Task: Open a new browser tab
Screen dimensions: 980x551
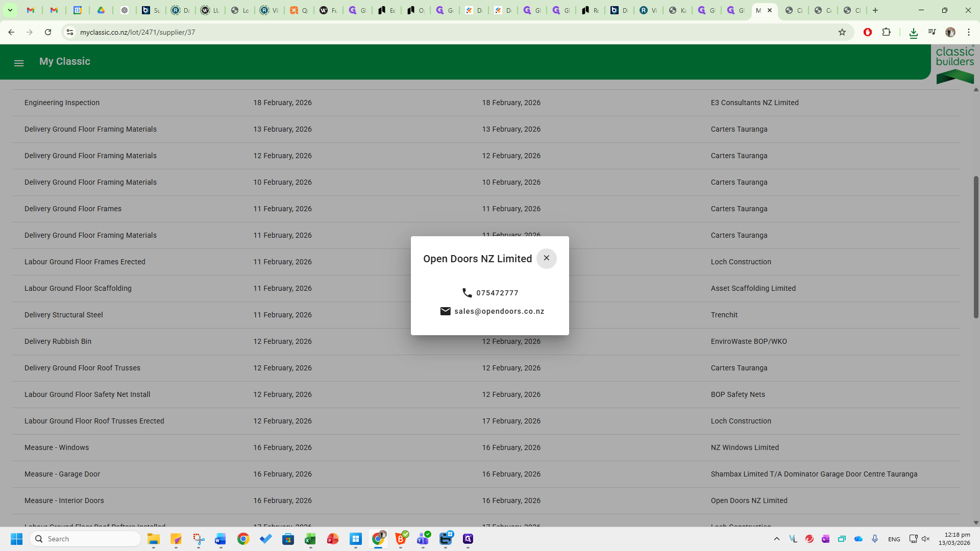Action: click(875, 10)
